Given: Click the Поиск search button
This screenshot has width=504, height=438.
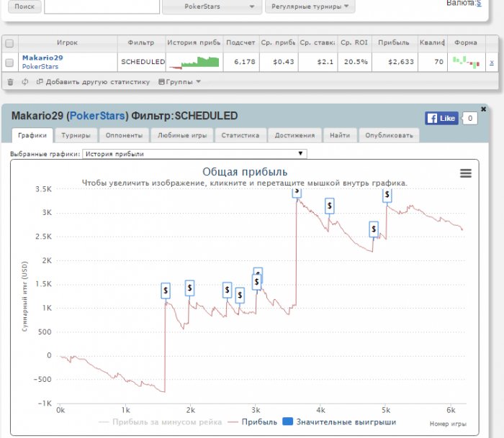Looking at the screenshot, I should click(x=24, y=6).
